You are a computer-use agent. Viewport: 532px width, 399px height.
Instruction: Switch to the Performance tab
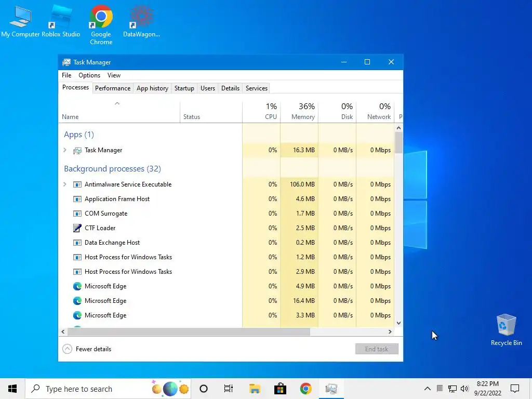coord(113,88)
